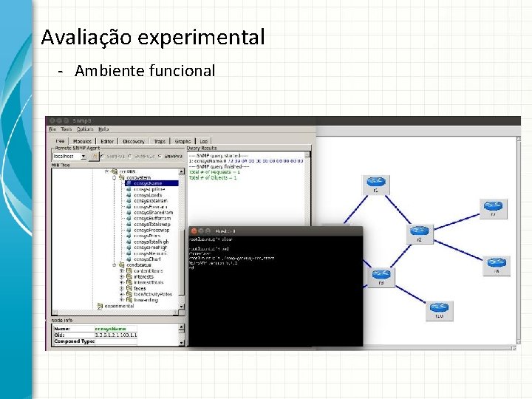Screen dimensions: 532x399
Task: Expand the forwarding node
Action: coord(122,299)
